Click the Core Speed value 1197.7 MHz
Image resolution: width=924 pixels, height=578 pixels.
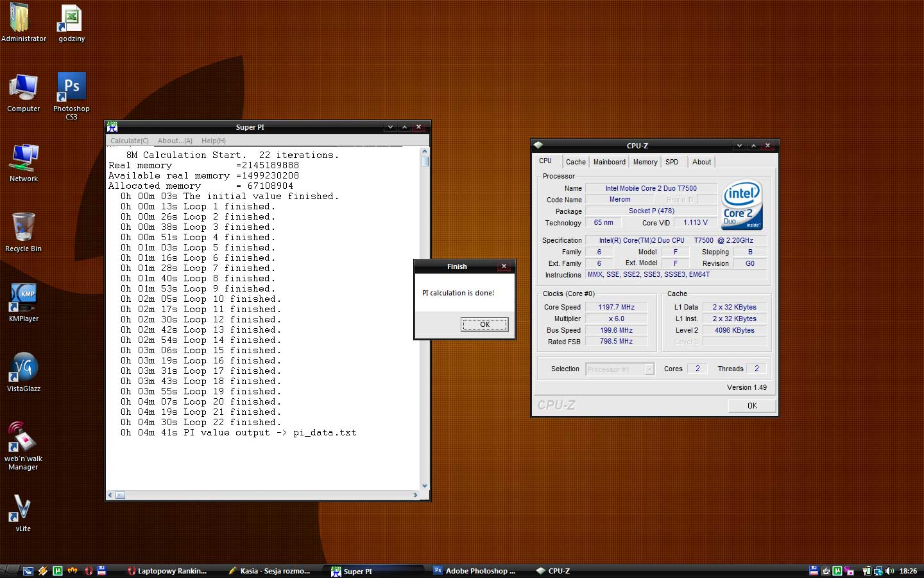pos(617,307)
